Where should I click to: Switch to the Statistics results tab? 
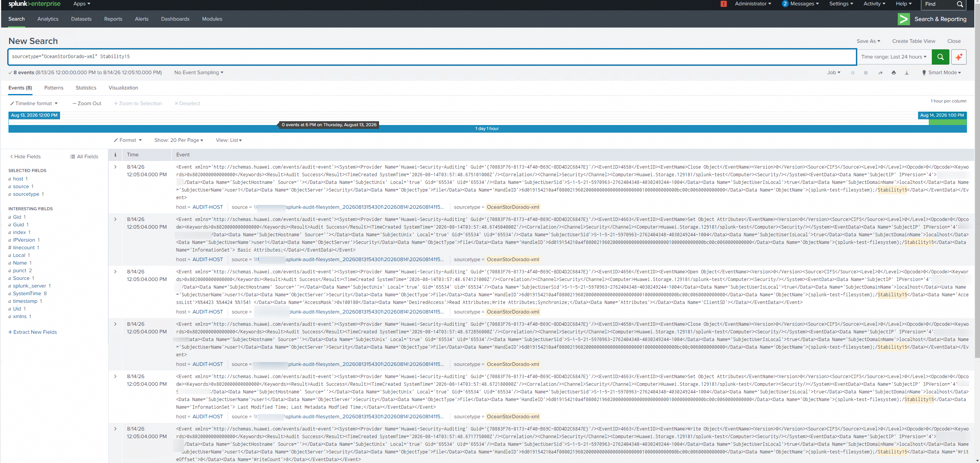click(x=86, y=88)
